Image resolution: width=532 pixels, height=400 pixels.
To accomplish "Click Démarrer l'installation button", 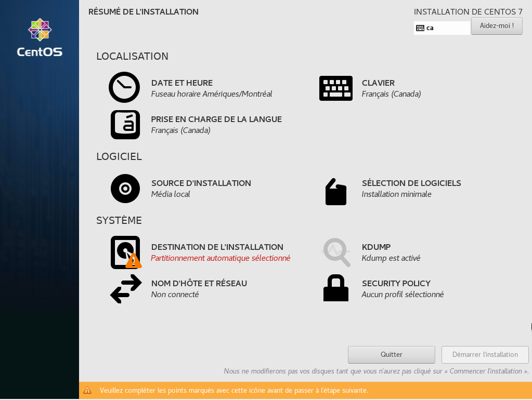I will 485,355.
